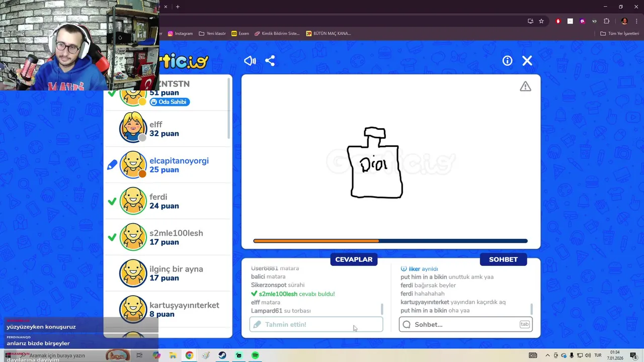Image resolution: width=644 pixels, height=362 pixels.
Task: Open the Instagram bookmark
Action: click(180, 34)
